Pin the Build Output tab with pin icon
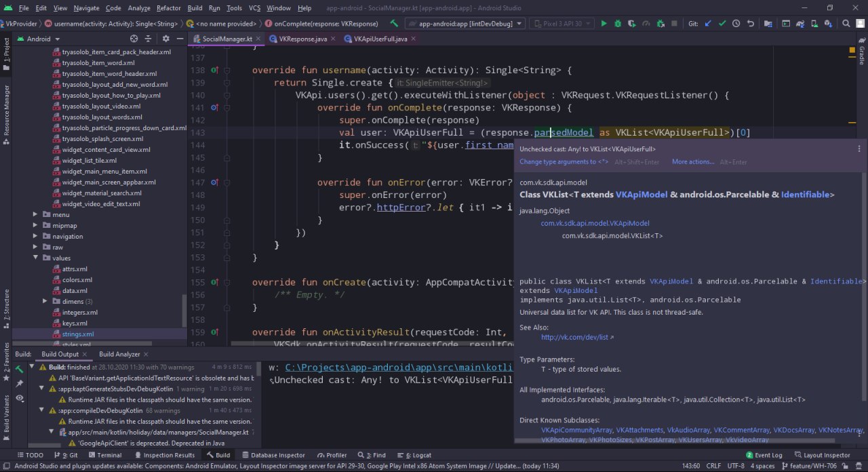This screenshot has height=472, width=868. (x=20, y=384)
